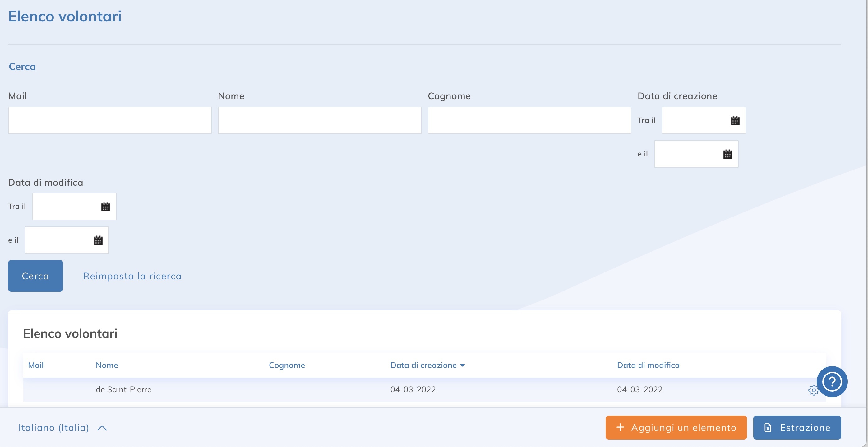This screenshot has width=868, height=447.
Task: Click Reimposta la ricerca link
Action: pyautogui.click(x=132, y=276)
